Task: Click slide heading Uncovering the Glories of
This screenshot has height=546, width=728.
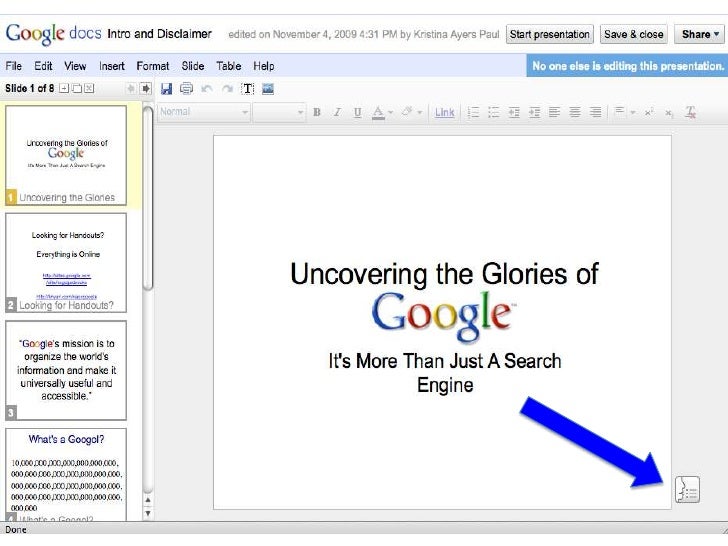Action: (x=444, y=273)
